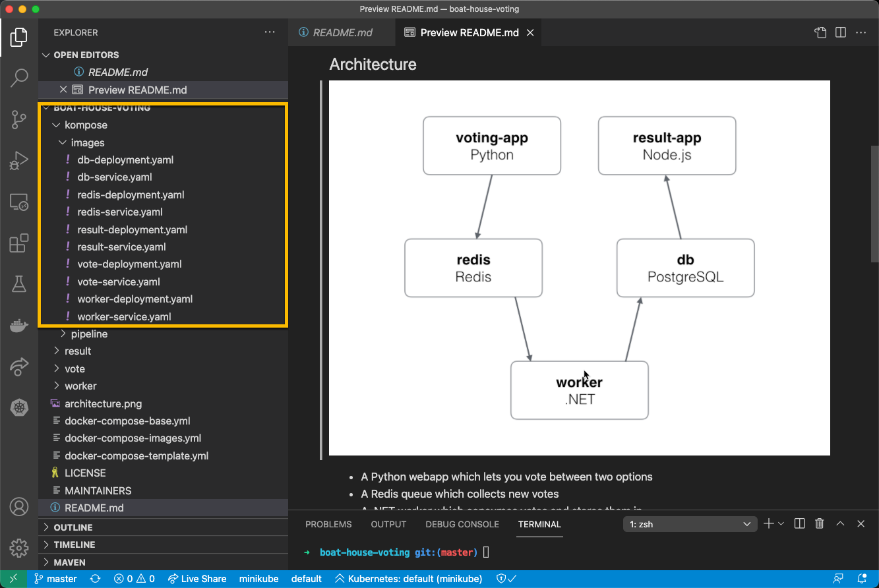Open worker-deployment.yaml file
The height and width of the screenshot is (588, 879).
[135, 299]
